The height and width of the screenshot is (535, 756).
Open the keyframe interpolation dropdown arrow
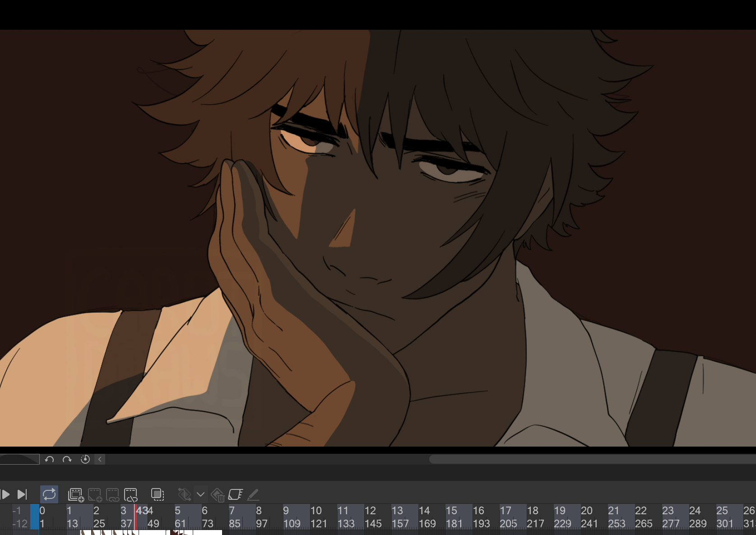(x=201, y=494)
